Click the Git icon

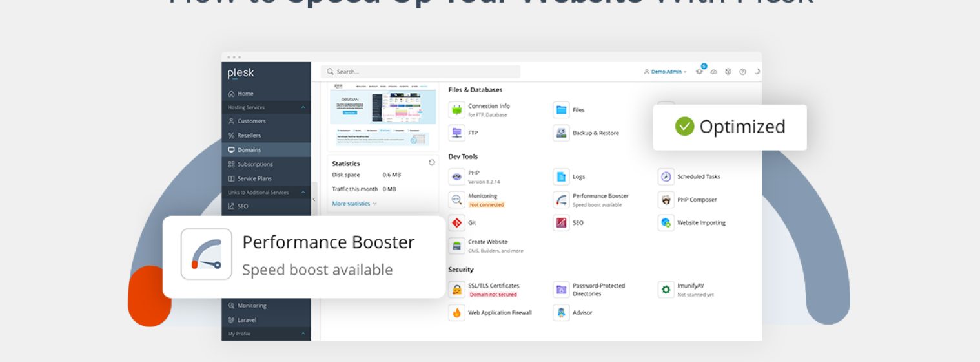tap(457, 223)
